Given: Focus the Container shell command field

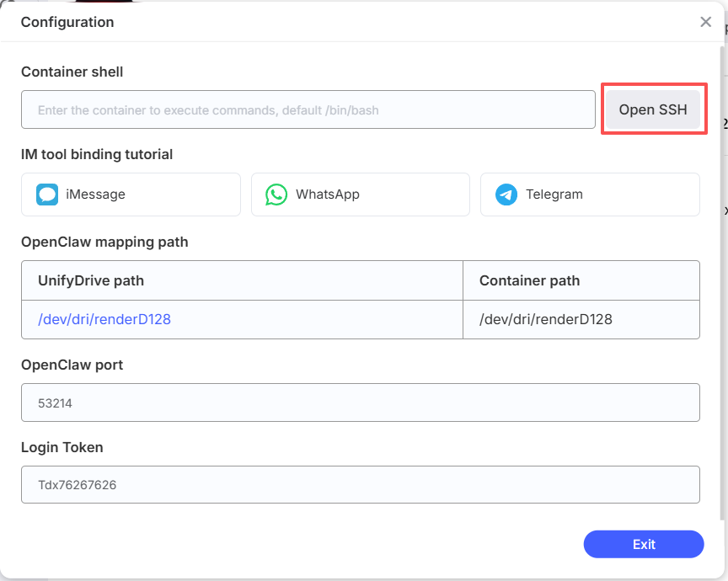Looking at the screenshot, I should click(x=308, y=110).
